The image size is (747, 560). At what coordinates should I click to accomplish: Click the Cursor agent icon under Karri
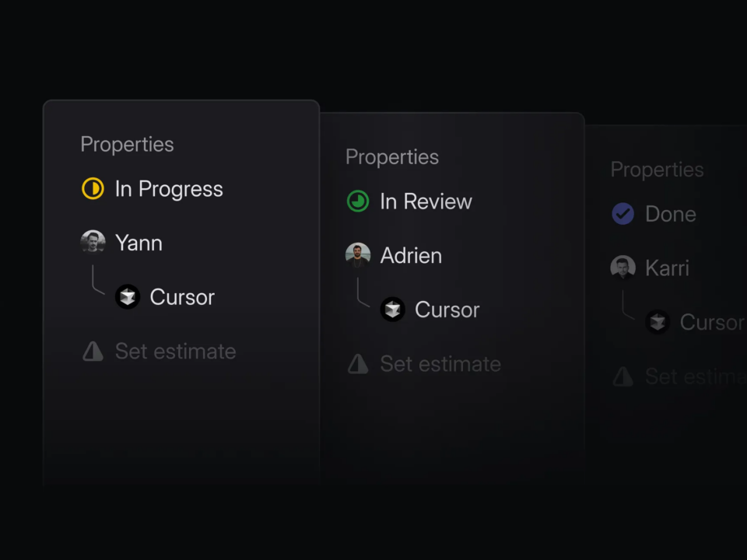point(658,322)
